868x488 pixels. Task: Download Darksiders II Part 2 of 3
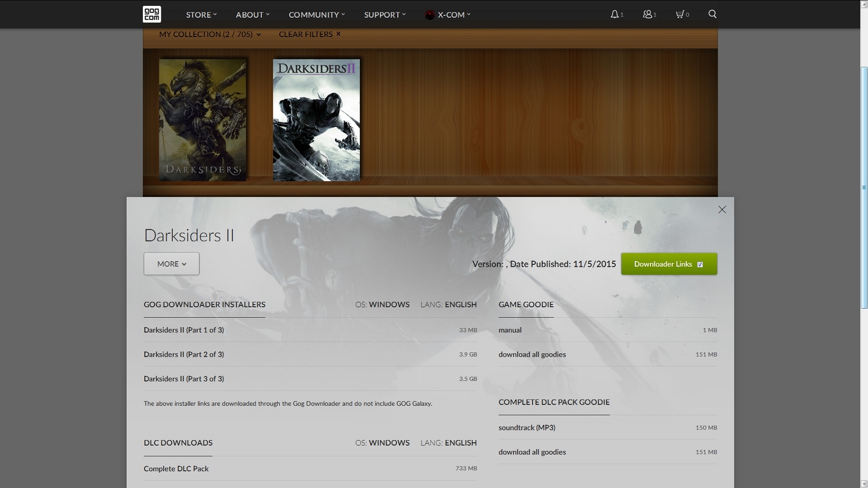(x=310, y=354)
